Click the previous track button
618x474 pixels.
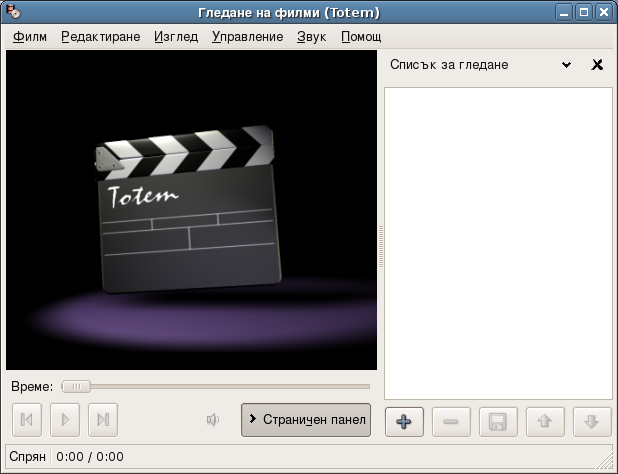click(26, 420)
